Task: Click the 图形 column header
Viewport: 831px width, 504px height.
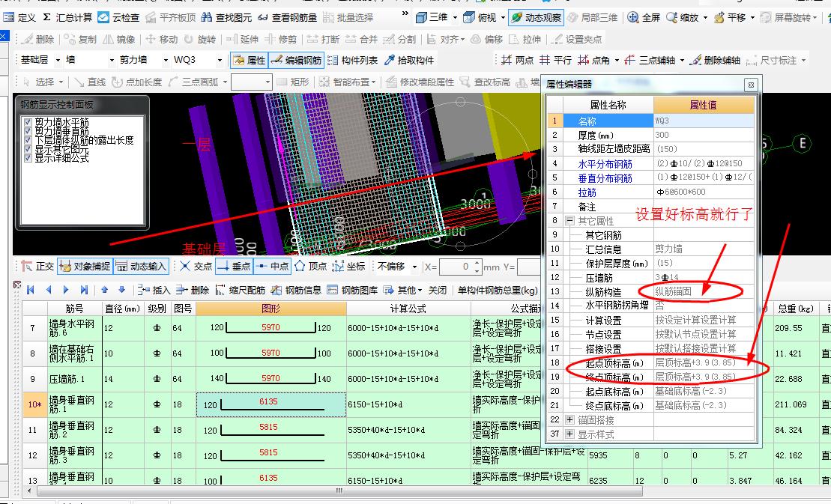Action: click(271, 309)
